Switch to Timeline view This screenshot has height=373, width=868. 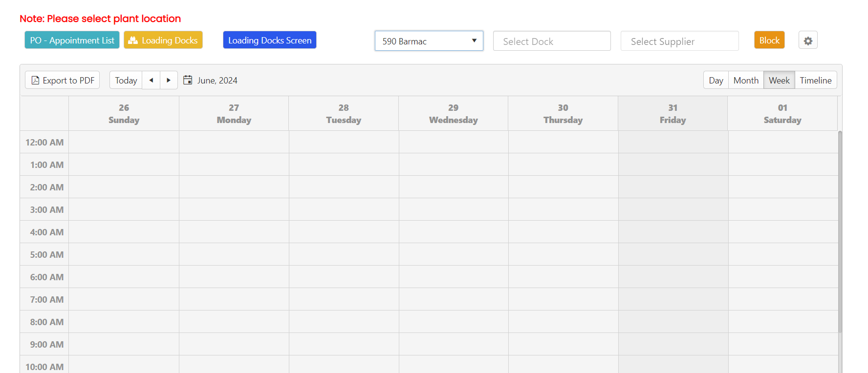[815, 80]
